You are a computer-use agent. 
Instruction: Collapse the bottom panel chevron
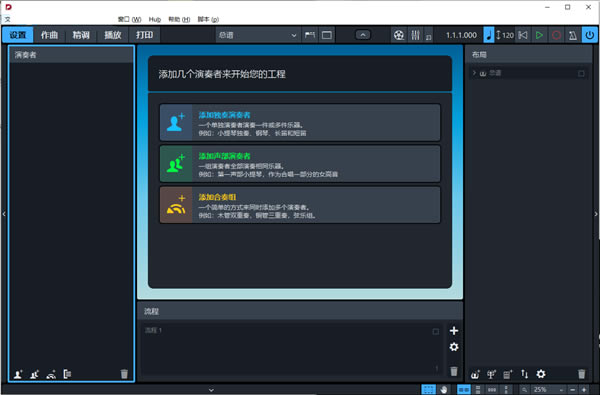tap(211, 390)
